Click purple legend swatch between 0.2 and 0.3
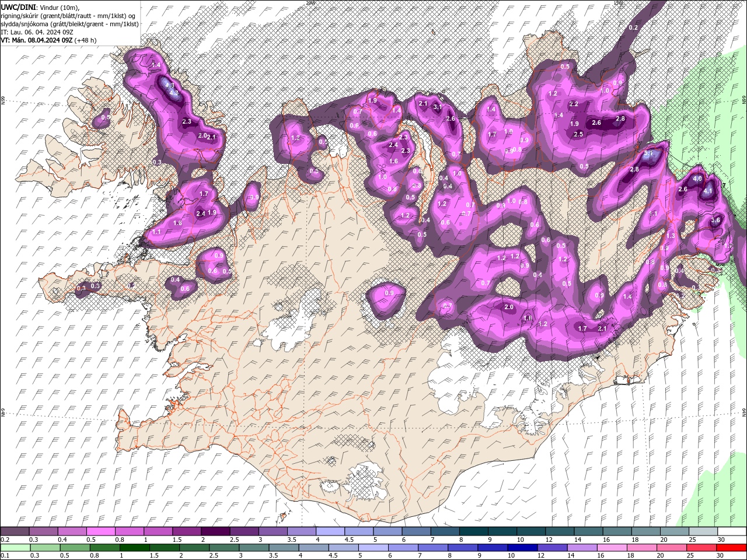The image size is (747, 560). coord(15,531)
